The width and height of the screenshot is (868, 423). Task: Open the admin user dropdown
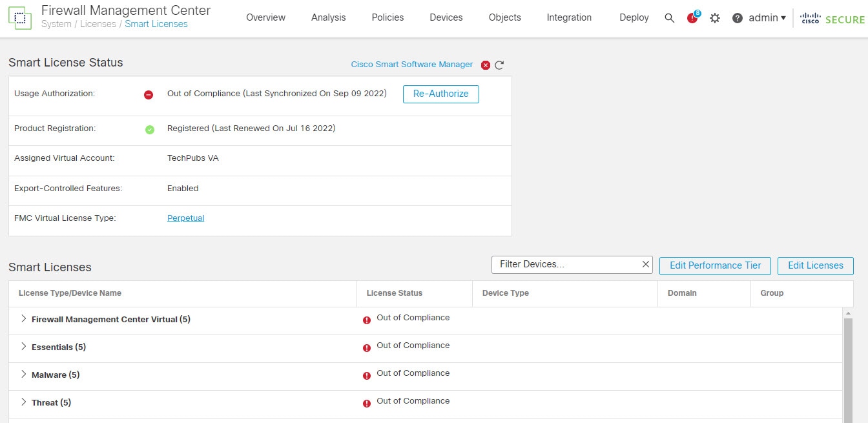coord(767,18)
